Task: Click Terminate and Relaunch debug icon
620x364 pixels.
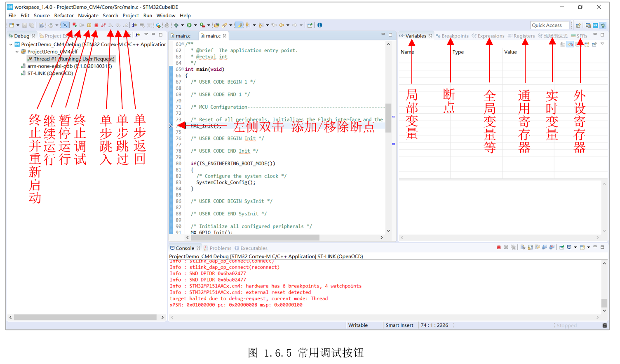Action: tap(75, 26)
